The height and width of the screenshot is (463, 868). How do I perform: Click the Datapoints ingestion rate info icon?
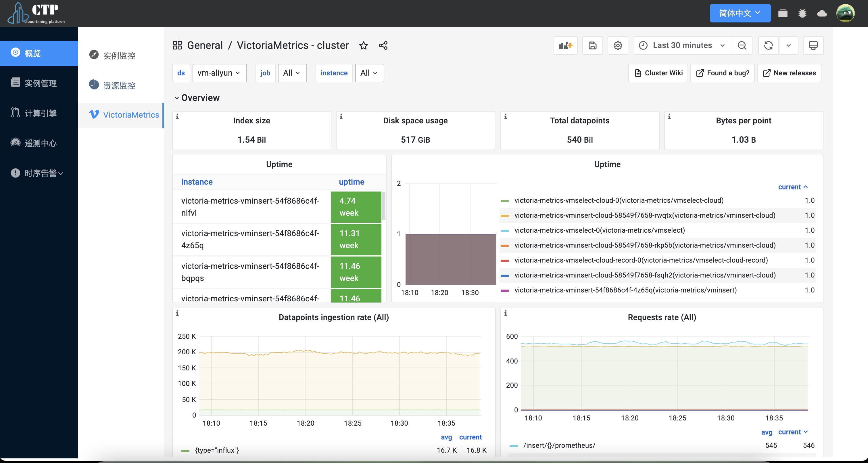[177, 314]
